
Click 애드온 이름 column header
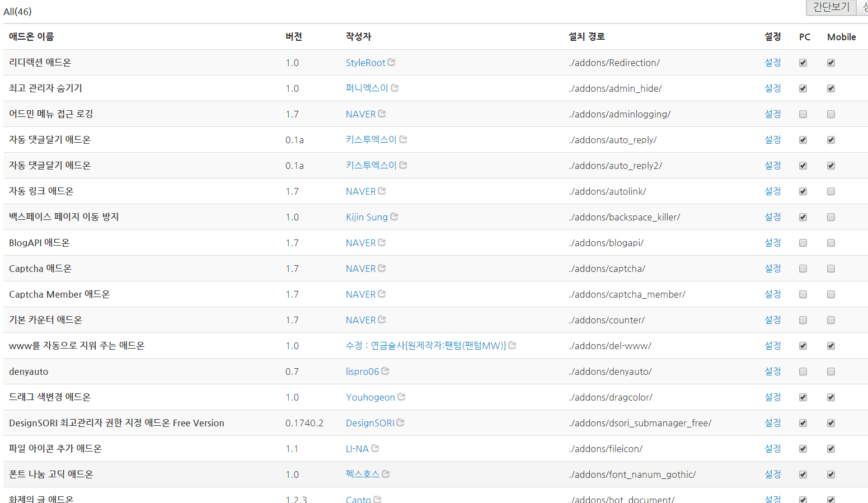click(31, 36)
